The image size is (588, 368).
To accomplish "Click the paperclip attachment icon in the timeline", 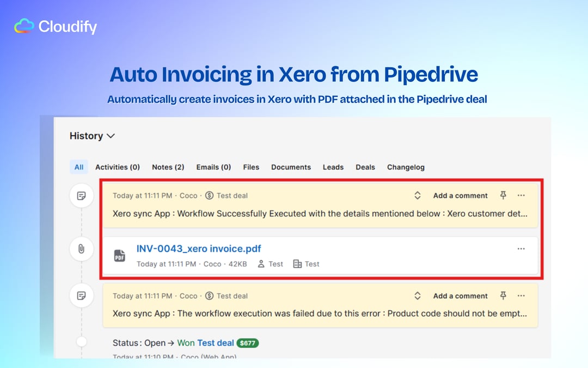I will pyautogui.click(x=81, y=249).
